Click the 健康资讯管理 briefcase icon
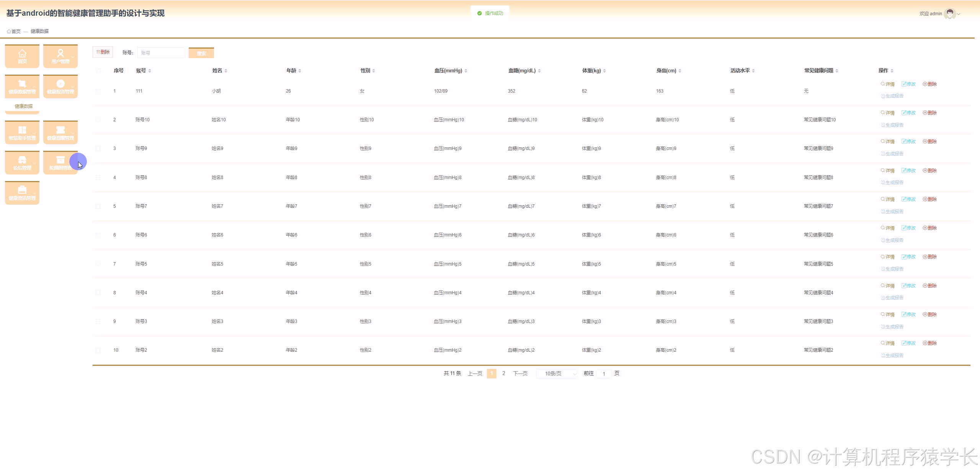This screenshot has height=473, width=980. [22, 190]
